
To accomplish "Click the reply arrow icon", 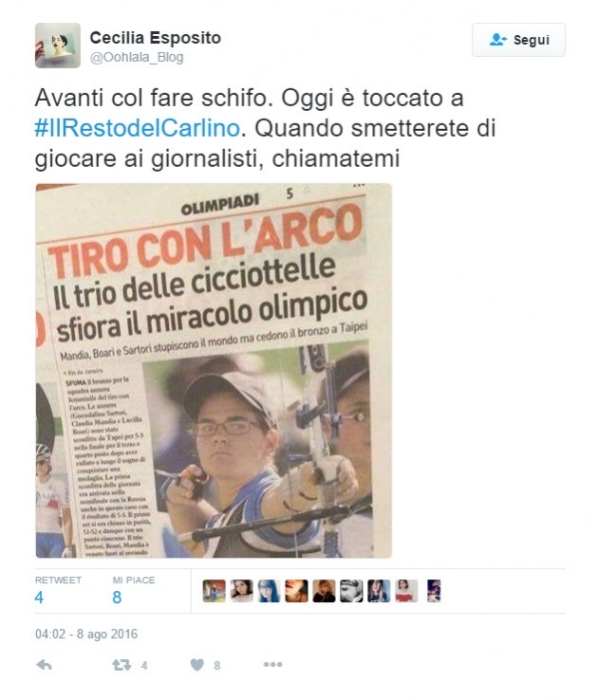I will coord(44,665).
